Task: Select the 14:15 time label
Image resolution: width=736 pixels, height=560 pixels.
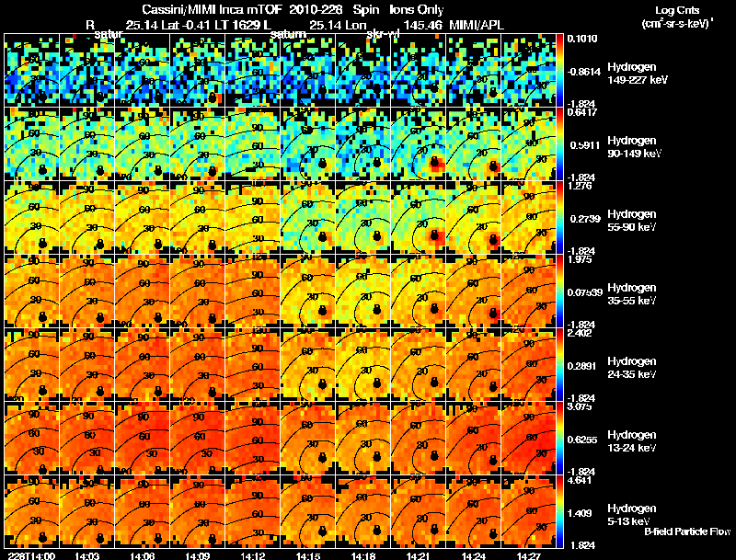Action: click(x=308, y=555)
